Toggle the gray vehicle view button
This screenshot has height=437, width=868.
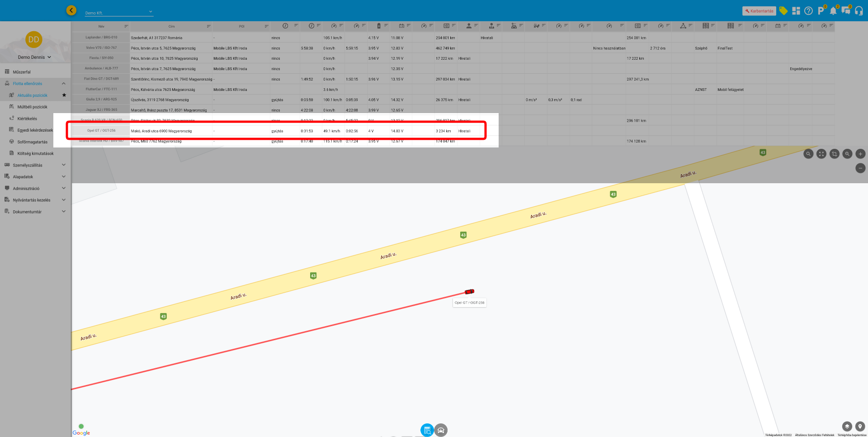point(441,430)
